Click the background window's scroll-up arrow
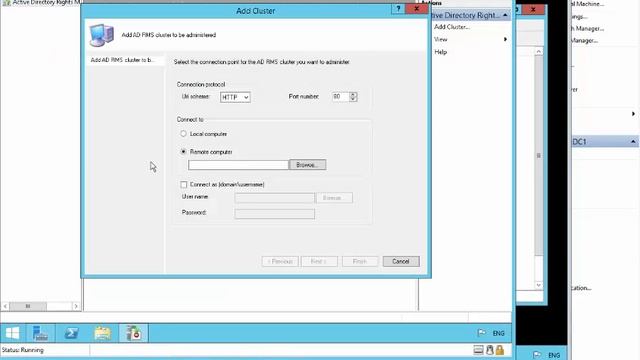Image resolution: width=640 pixels, height=360 pixels. click(x=539, y=51)
